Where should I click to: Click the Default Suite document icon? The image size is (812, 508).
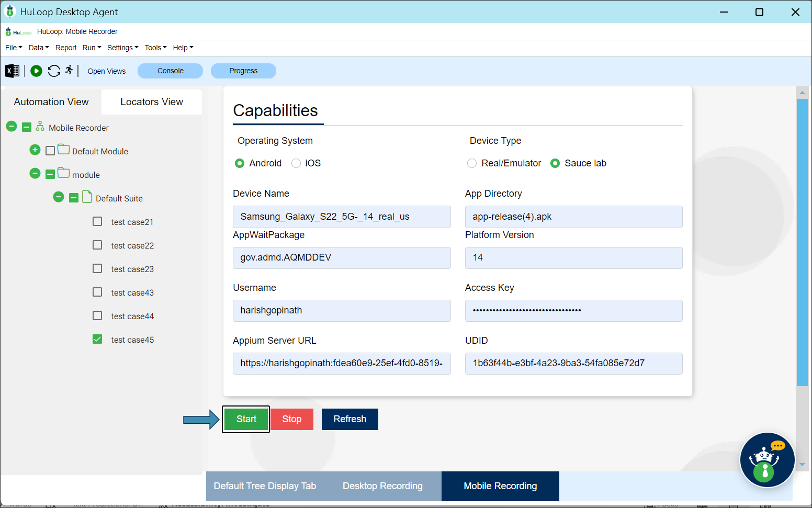pyautogui.click(x=87, y=197)
